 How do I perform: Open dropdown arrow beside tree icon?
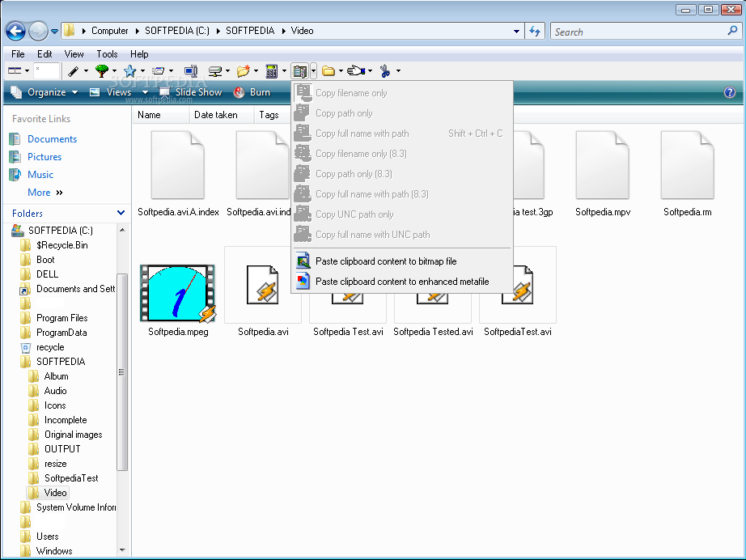click(x=114, y=71)
